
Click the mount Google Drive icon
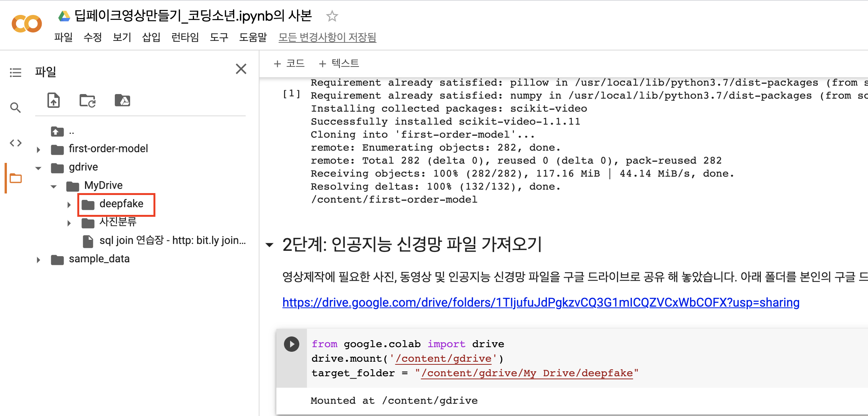click(x=122, y=101)
